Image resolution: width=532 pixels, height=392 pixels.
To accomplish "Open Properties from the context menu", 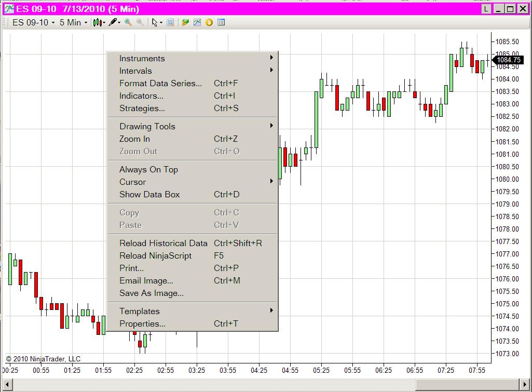I will point(193,324).
